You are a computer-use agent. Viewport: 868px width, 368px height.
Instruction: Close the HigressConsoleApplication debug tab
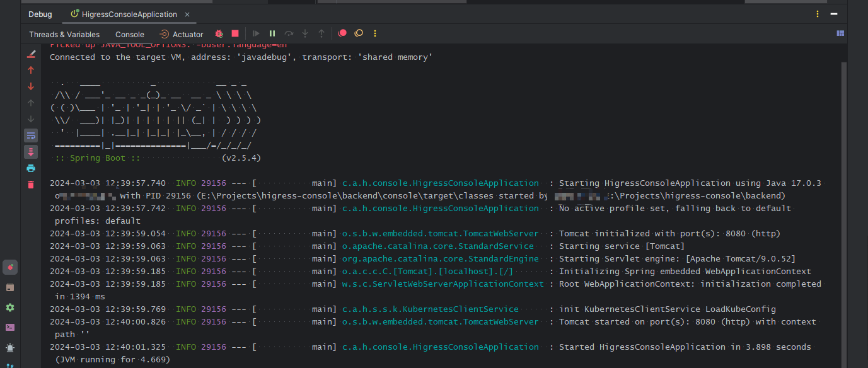[187, 14]
